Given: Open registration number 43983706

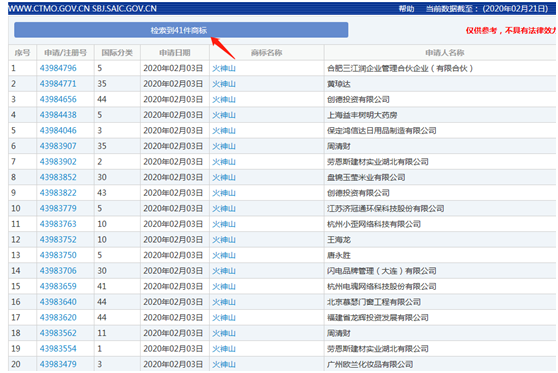Looking at the screenshot, I should pos(58,271).
